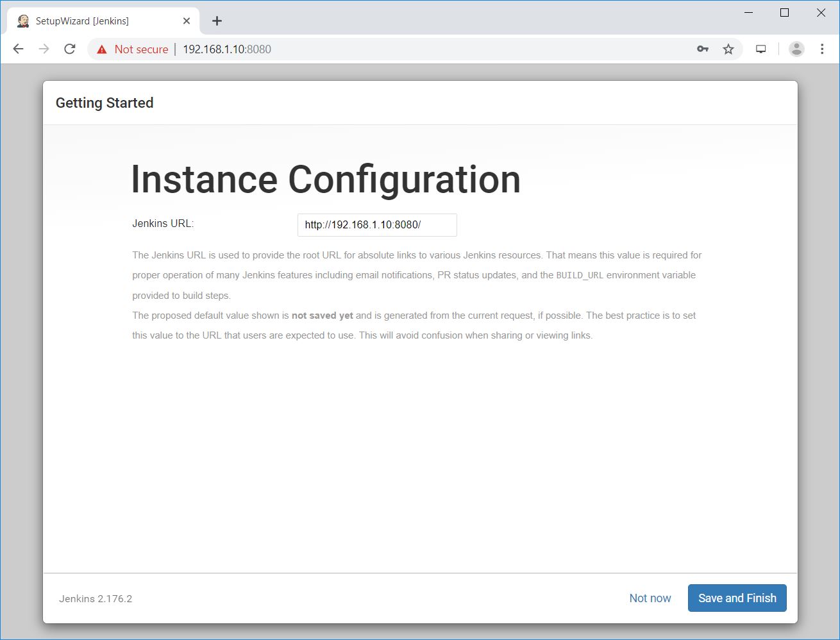Viewport: 840px width, 640px height.
Task: Click the bold 'not saved yet' text
Action: coord(323,316)
